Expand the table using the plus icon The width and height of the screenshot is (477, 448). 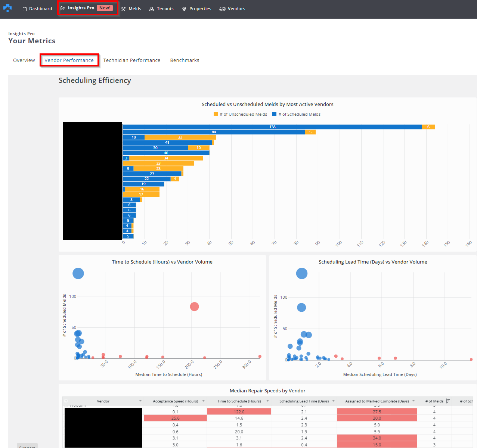click(x=66, y=401)
